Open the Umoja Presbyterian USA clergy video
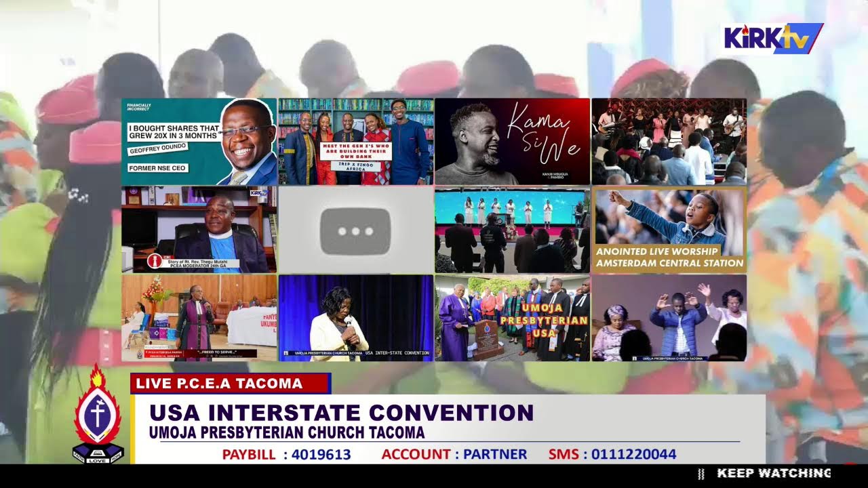 tap(513, 318)
